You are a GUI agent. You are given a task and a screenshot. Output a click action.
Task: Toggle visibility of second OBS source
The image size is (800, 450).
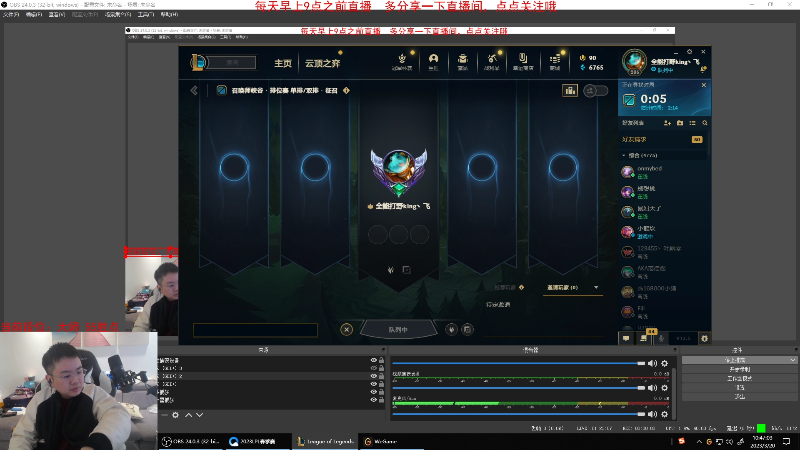pyautogui.click(x=373, y=368)
